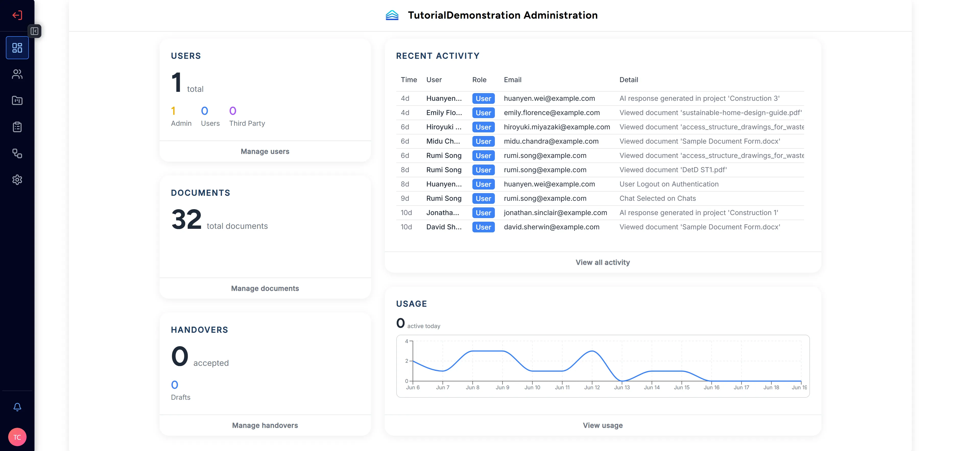Screen dimensions: 980x451
Task: Click the USERS card heading
Action: click(x=186, y=56)
